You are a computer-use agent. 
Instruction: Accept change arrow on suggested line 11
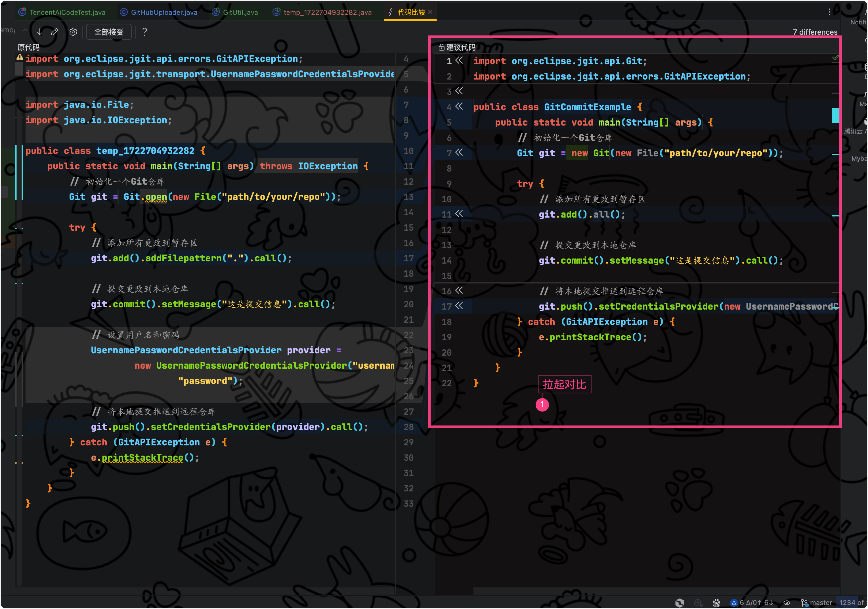[x=459, y=214]
